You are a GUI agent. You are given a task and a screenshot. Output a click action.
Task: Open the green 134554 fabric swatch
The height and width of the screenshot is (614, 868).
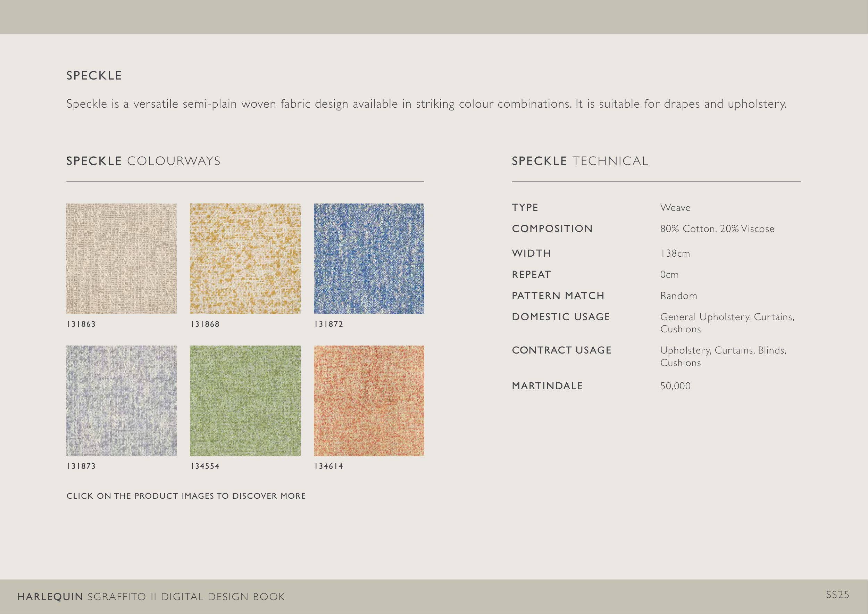(245, 400)
